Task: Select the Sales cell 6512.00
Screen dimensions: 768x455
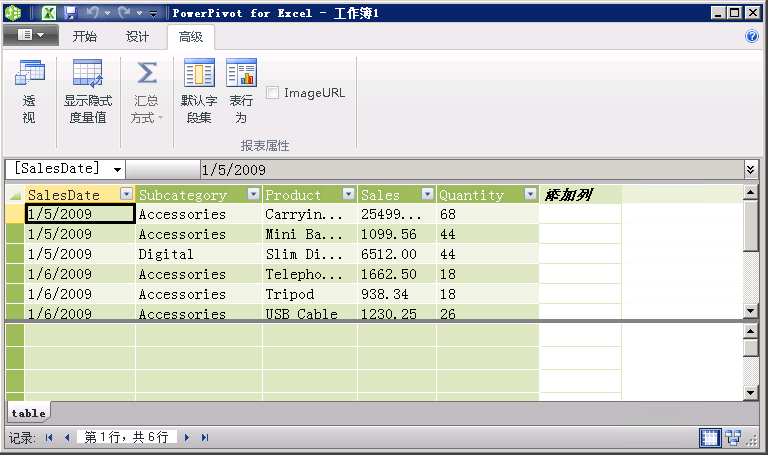Action: (x=397, y=254)
